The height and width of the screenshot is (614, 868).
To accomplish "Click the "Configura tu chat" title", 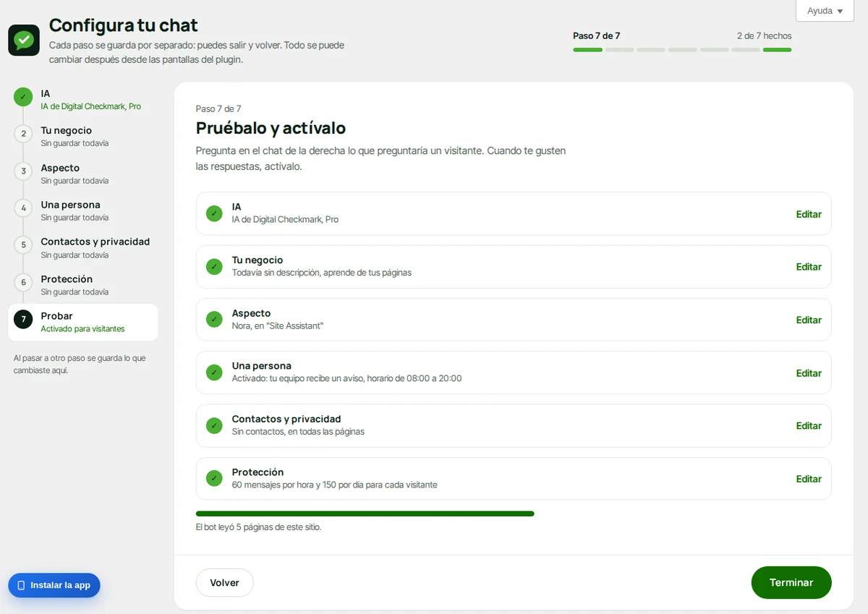I will point(124,25).
